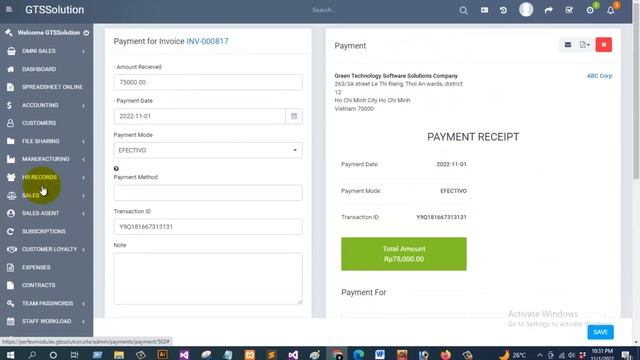Click the GTSSolution logo text
This screenshot has width=640, height=360.
54,10
